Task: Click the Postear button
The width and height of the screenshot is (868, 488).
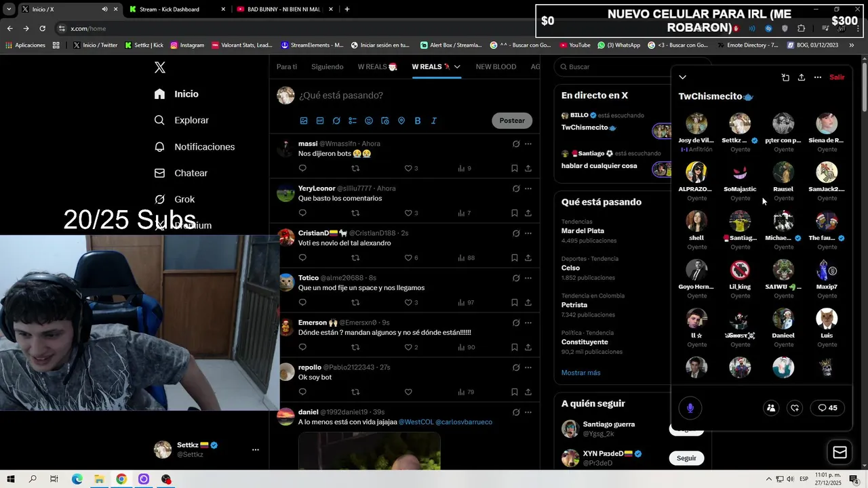Action: pos(512,121)
